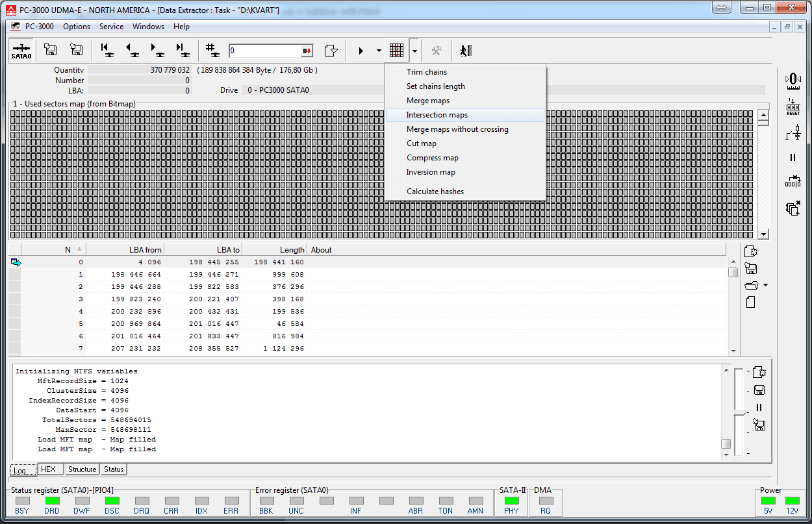Click the save-to-file icon below log pause
Screen dimensions: 812x524
tap(759, 425)
